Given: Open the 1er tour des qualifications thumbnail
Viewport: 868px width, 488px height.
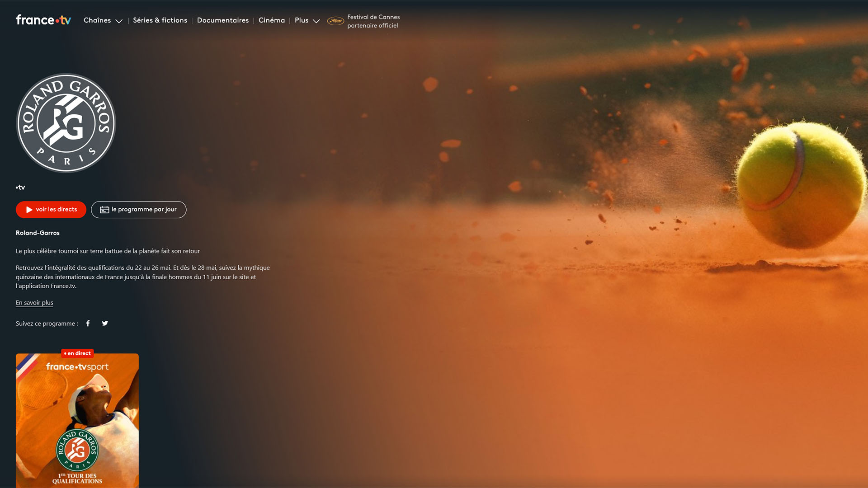Looking at the screenshot, I should coord(77,421).
